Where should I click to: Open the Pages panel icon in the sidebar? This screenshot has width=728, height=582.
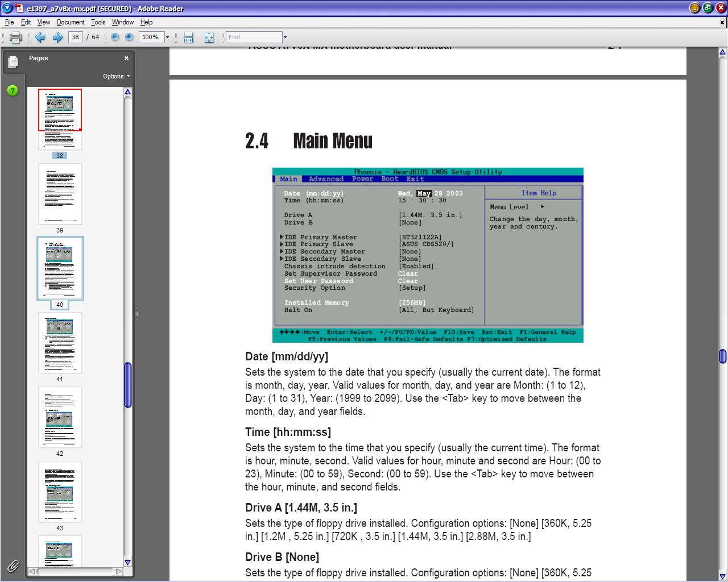point(13,62)
